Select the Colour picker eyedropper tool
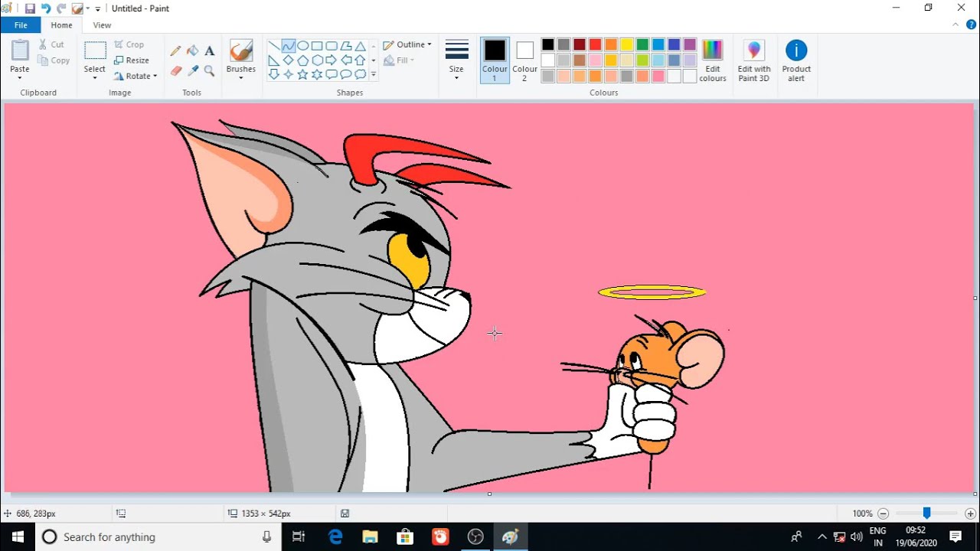This screenshot has height=551, width=980. point(192,70)
